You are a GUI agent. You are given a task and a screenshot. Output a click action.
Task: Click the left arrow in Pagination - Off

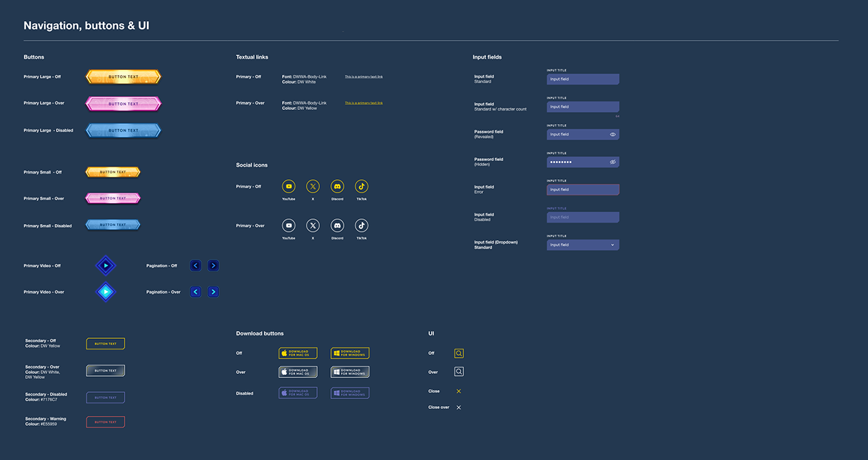point(196,265)
